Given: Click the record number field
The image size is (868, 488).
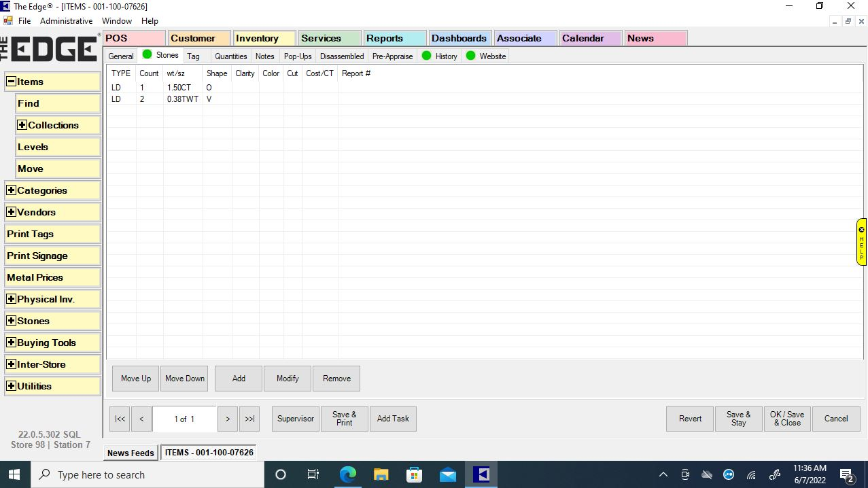Looking at the screenshot, I should (184, 419).
